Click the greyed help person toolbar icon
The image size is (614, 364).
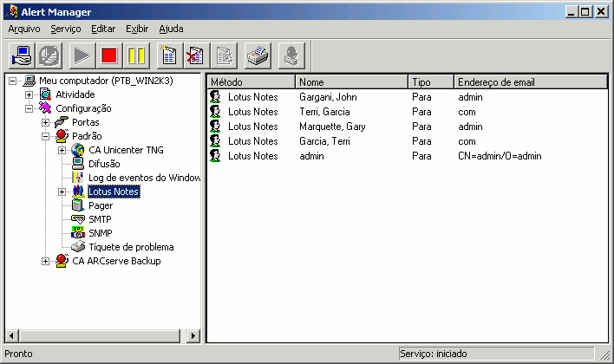[291, 55]
